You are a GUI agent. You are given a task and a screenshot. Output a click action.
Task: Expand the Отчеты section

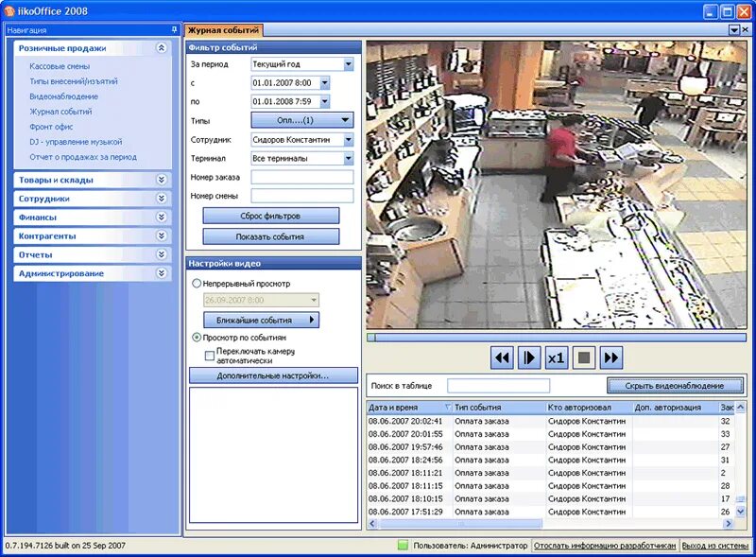click(162, 254)
